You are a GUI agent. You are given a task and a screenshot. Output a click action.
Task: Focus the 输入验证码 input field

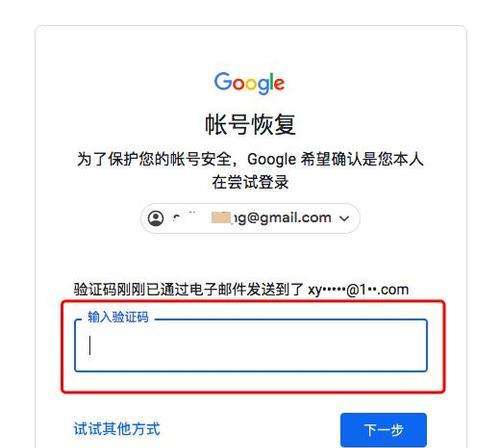coord(251,345)
